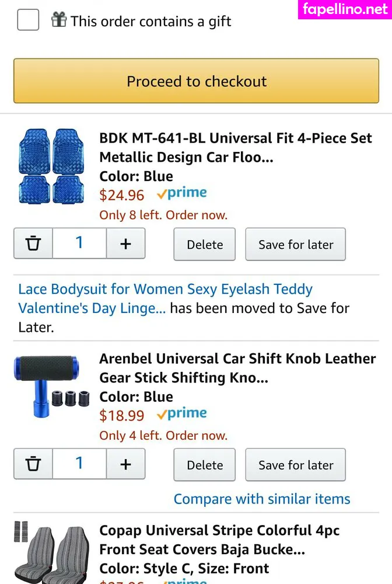Image resolution: width=392 pixels, height=584 pixels.
Task: Click the Proceed to checkout button
Action: pos(196,81)
